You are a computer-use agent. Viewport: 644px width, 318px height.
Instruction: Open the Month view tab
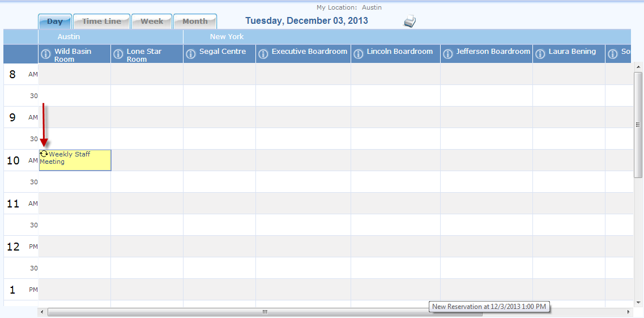195,22
